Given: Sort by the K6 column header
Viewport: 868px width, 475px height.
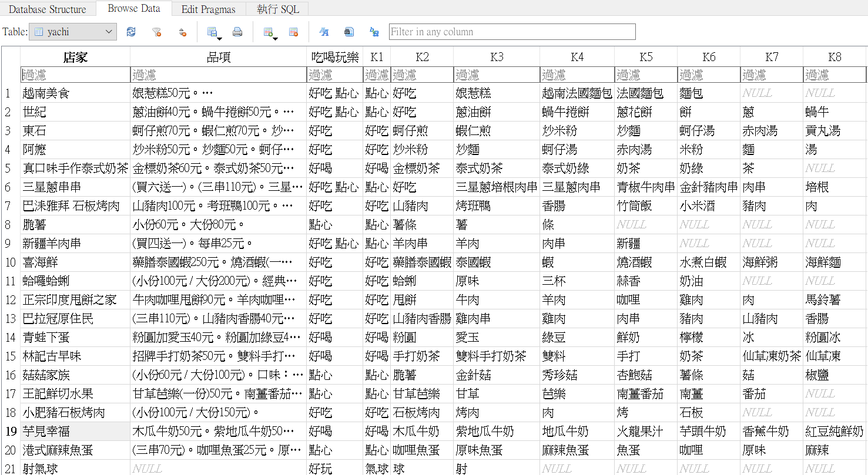Looking at the screenshot, I should [x=709, y=56].
